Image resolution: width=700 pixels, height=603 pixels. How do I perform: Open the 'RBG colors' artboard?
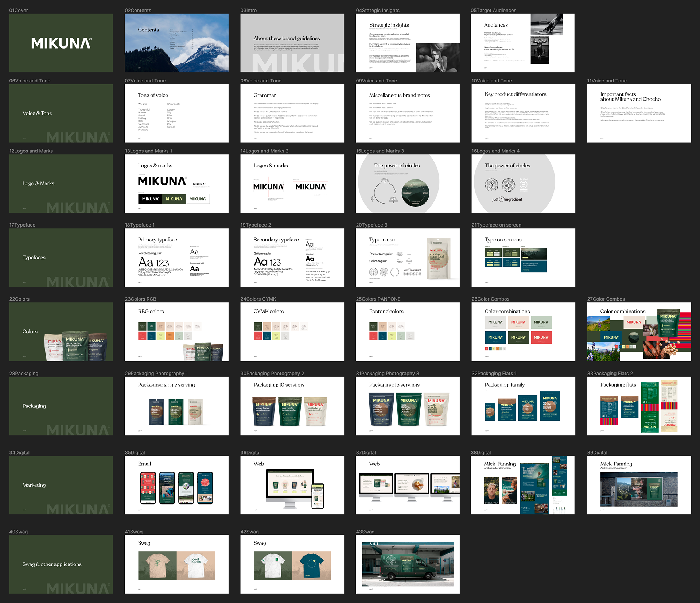pos(176,332)
